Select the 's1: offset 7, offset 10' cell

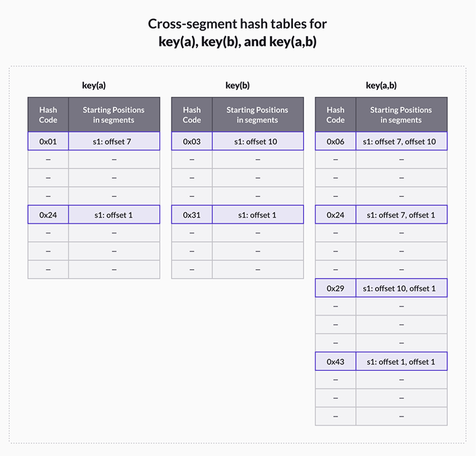401,142
